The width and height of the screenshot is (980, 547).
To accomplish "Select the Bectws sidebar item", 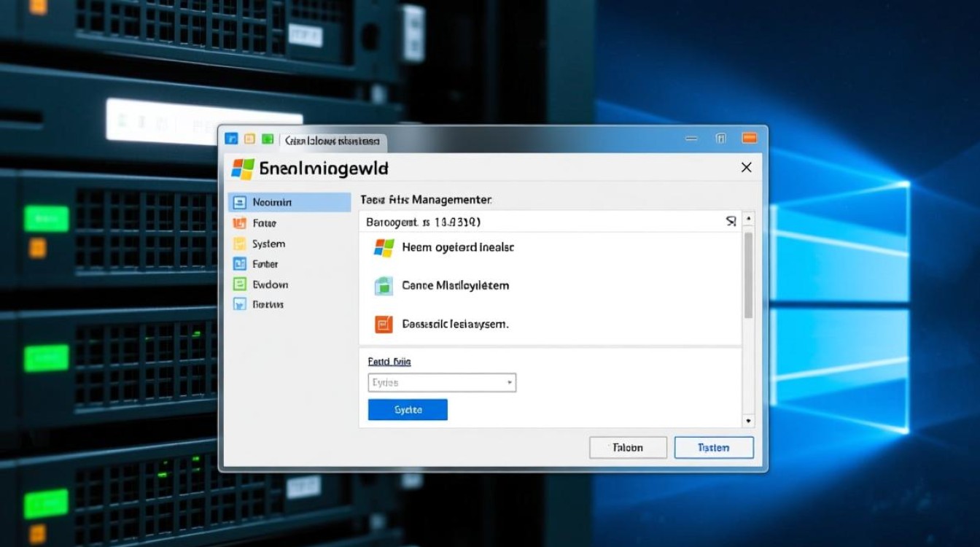I will click(x=268, y=305).
